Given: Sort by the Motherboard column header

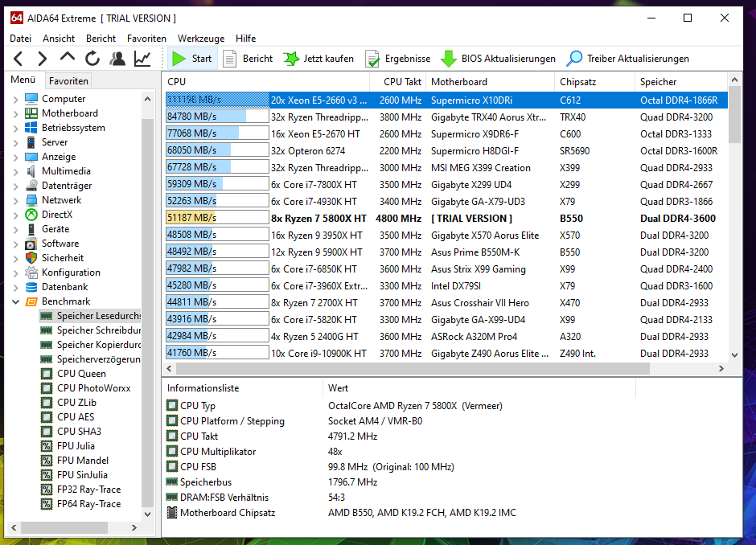Looking at the screenshot, I should [x=490, y=82].
